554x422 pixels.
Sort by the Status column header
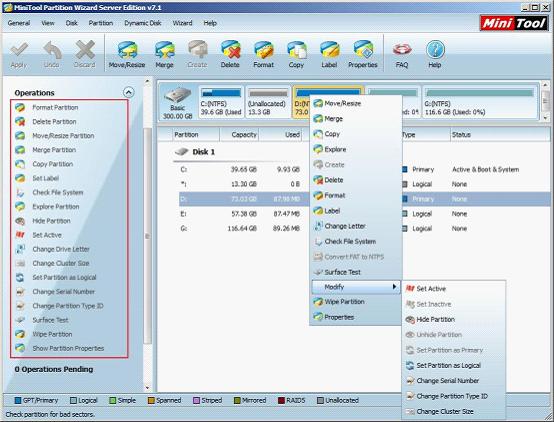pos(500,135)
